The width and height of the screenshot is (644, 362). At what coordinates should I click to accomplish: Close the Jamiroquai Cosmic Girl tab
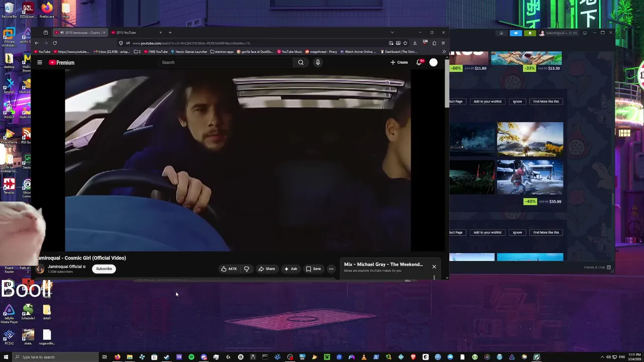click(104, 33)
